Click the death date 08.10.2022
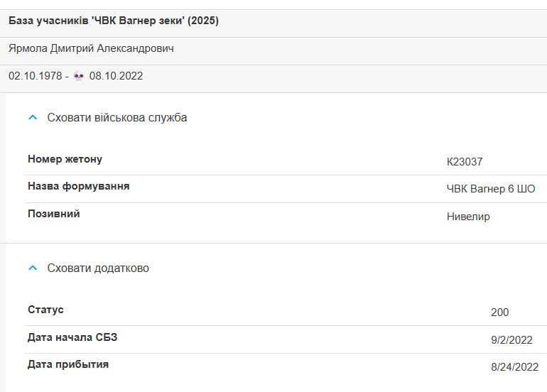The width and height of the screenshot is (547, 392). 117,76
